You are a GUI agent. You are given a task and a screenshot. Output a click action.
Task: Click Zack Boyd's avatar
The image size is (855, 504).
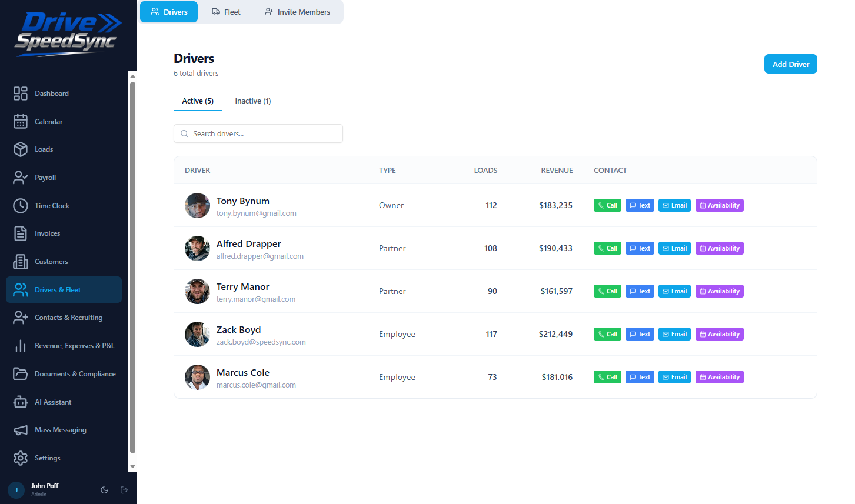pos(197,335)
